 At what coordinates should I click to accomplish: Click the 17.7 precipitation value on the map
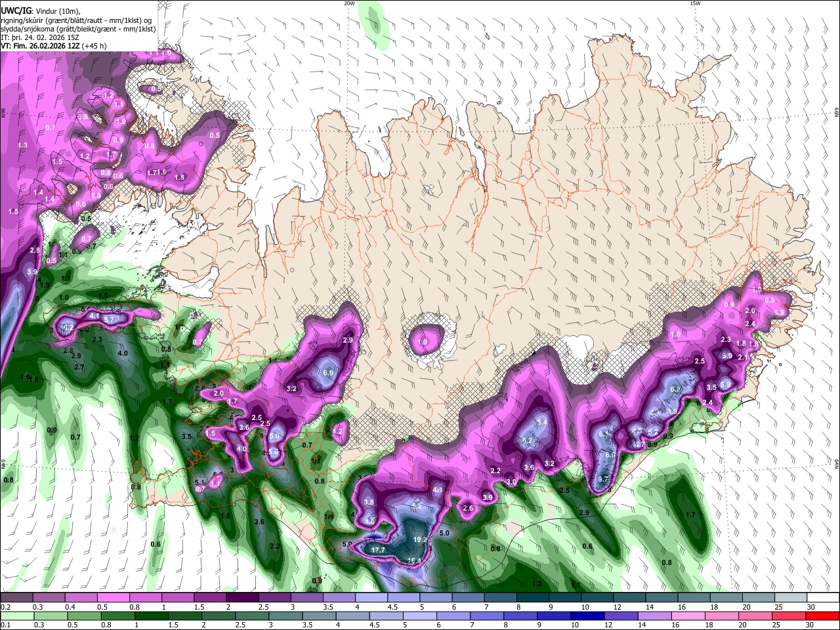pos(378,550)
